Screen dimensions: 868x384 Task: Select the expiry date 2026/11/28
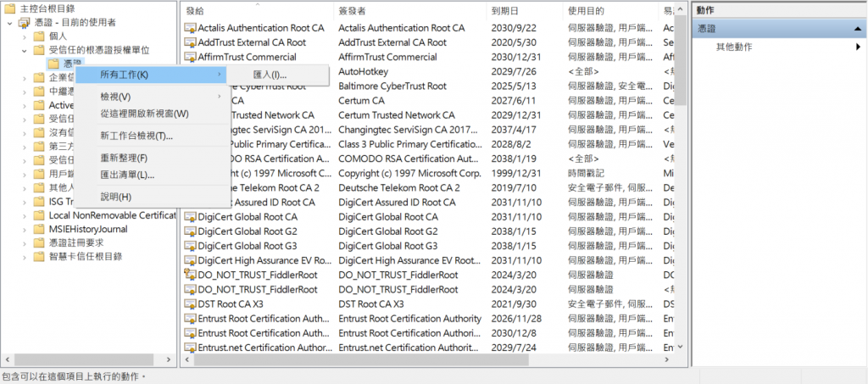pos(515,319)
